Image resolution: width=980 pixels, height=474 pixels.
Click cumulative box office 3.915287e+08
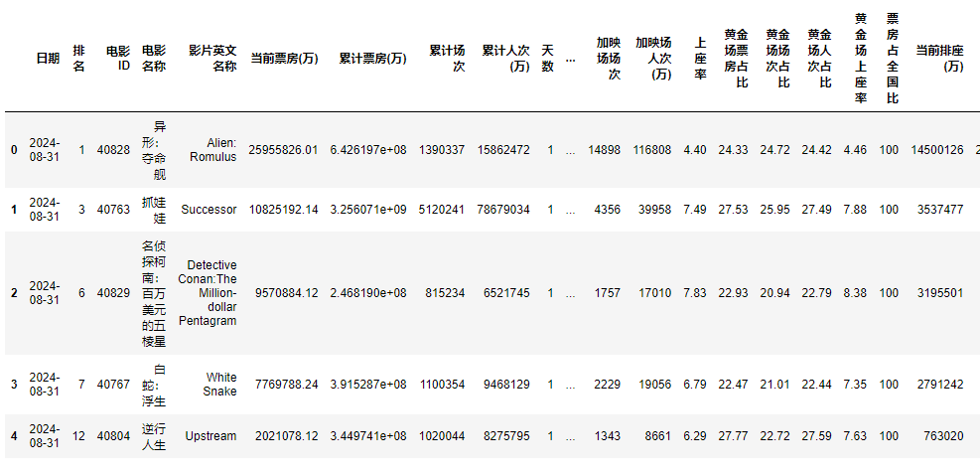tap(368, 384)
